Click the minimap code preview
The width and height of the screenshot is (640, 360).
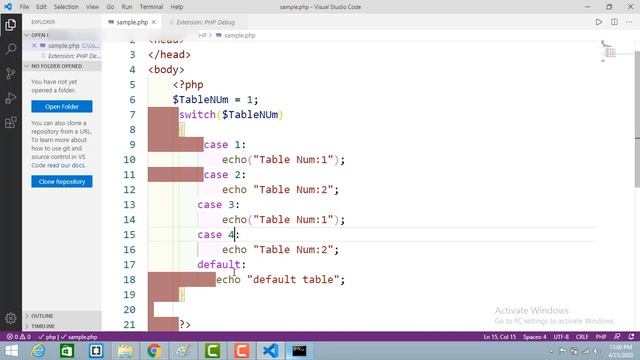pos(609,51)
